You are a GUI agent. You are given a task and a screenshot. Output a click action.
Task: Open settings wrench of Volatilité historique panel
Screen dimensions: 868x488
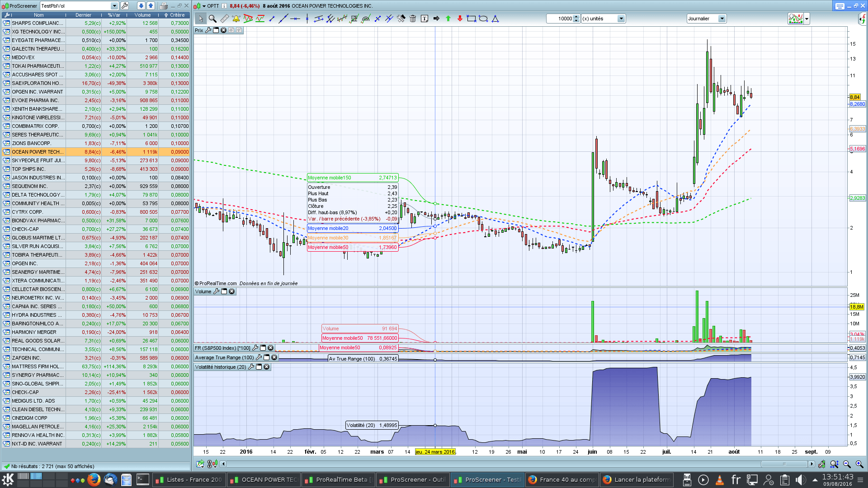pyautogui.click(x=251, y=367)
